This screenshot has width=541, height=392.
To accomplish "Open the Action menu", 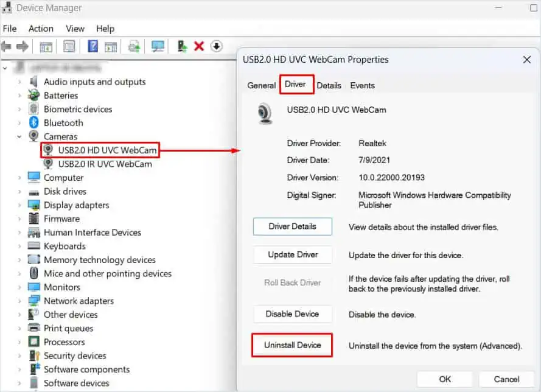I will [x=41, y=29].
